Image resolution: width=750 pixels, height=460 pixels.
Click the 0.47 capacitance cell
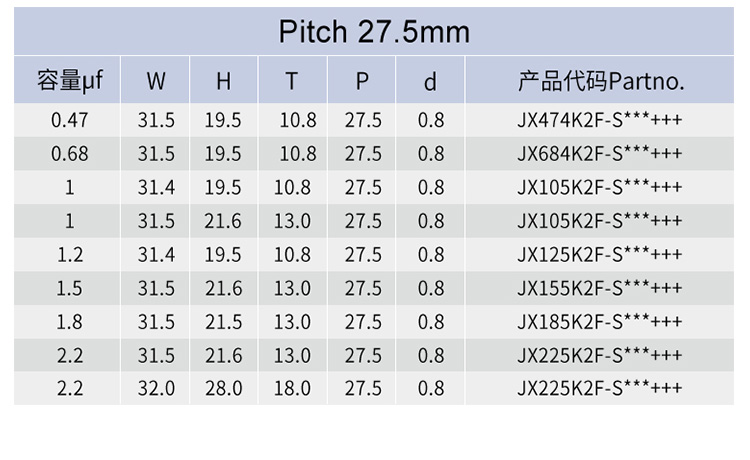pyautogui.click(x=70, y=120)
